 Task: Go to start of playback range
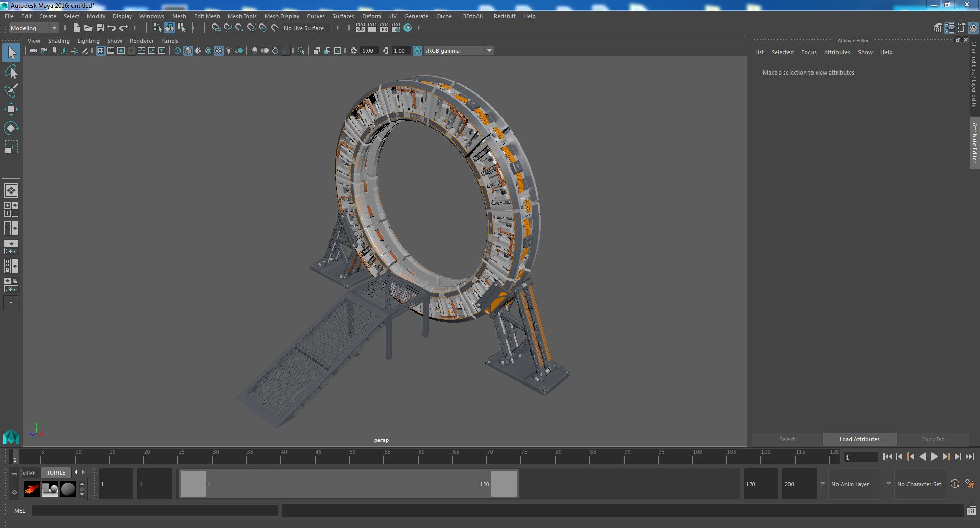887,457
